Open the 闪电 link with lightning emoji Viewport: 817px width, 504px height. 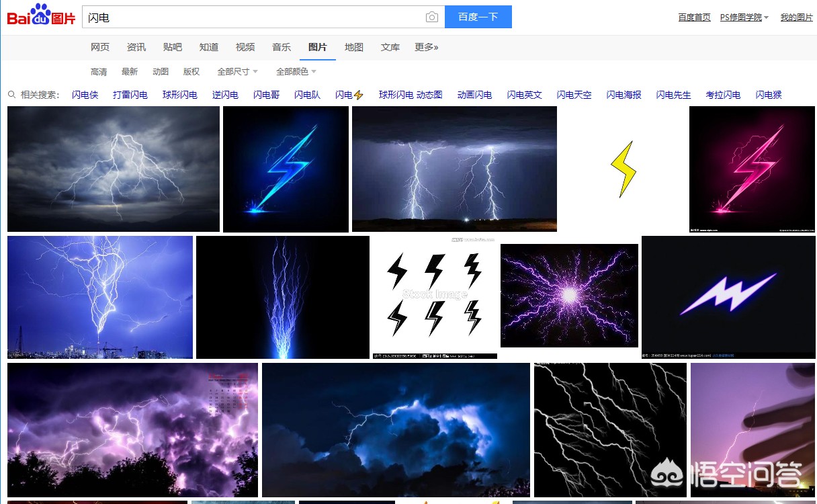(x=349, y=95)
